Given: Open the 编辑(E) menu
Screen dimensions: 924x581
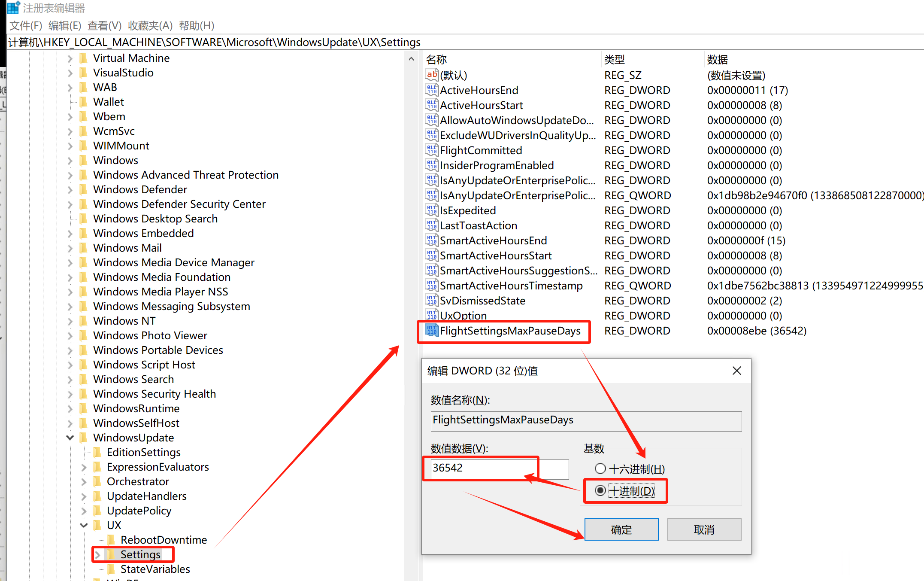Looking at the screenshot, I should (x=64, y=26).
